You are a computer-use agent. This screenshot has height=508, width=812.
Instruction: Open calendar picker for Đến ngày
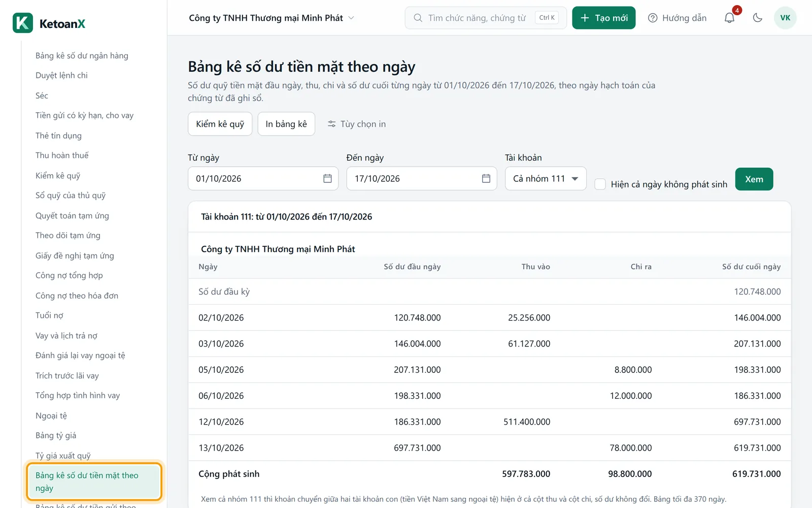486,178
